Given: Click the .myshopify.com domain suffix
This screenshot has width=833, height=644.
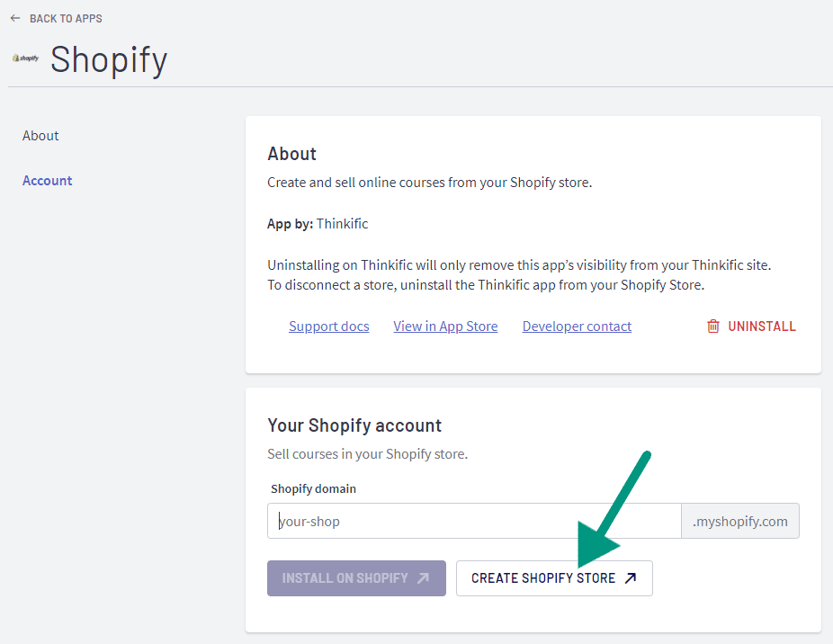Looking at the screenshot, I should [x=740, y=521].
